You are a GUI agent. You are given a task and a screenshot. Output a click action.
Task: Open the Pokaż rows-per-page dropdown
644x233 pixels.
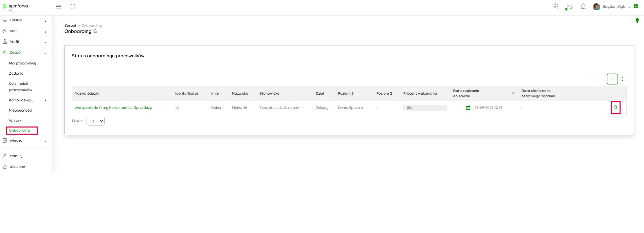coord(95,121)
